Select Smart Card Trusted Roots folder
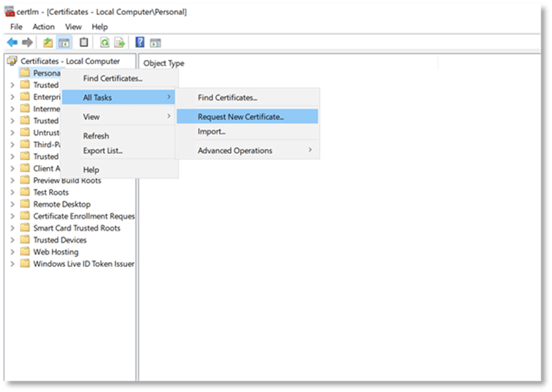 point(76,228)
